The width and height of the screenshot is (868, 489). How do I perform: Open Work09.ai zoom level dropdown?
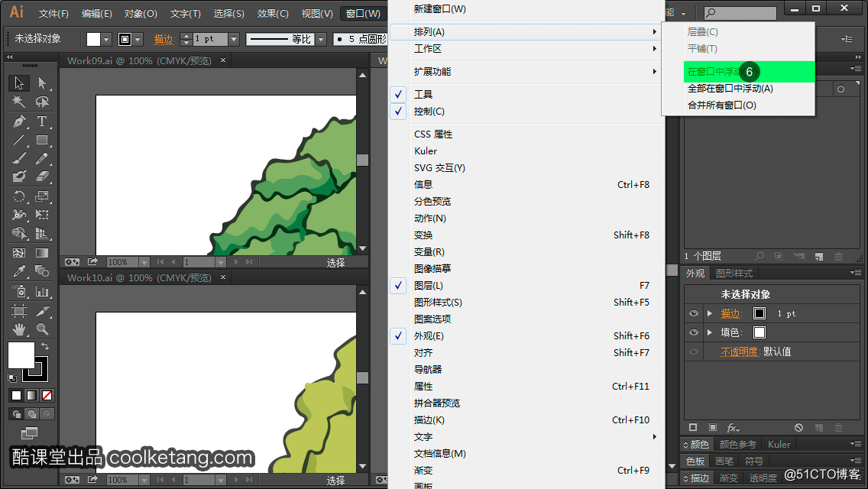[x=144, y=262]
